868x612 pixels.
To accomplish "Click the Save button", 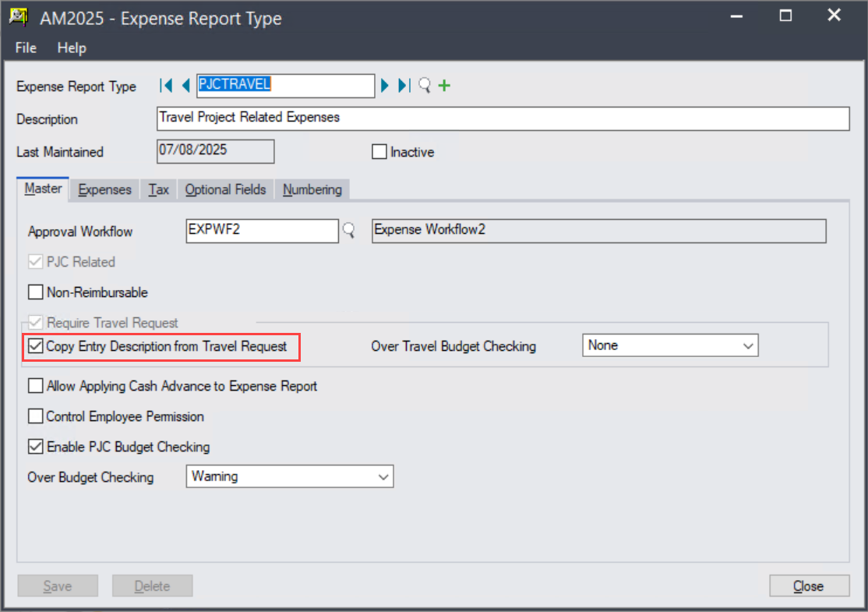I will coord(58,586).
